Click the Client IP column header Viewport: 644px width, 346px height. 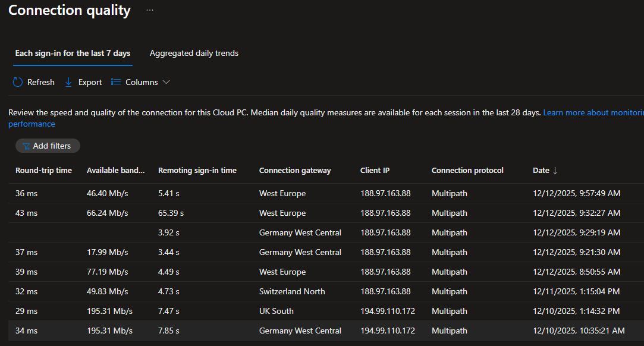(x=375, y=171)
